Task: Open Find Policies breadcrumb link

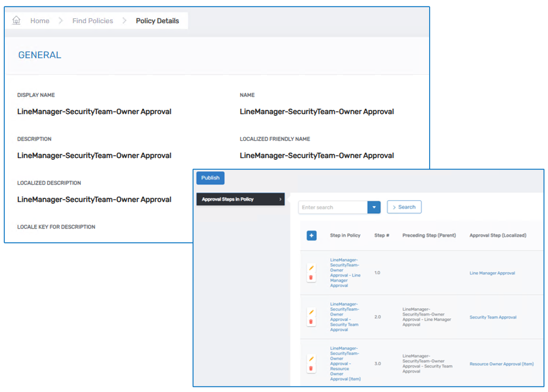Action: (x=93, y=21)
